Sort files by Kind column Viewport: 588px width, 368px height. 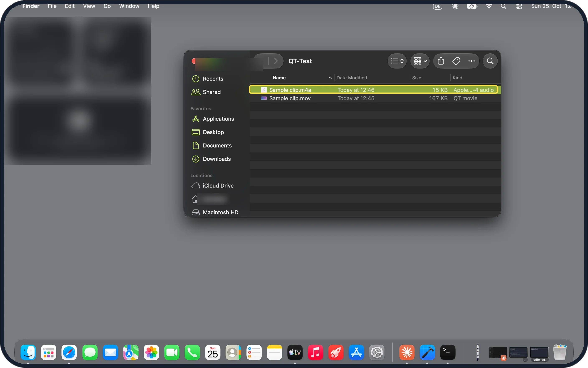[x=457, y=78]
